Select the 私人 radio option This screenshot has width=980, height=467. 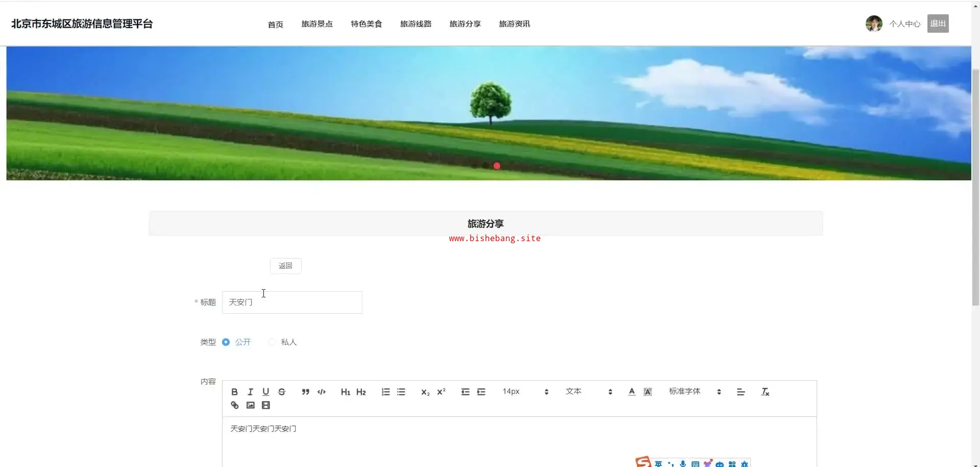click(282, 342)
